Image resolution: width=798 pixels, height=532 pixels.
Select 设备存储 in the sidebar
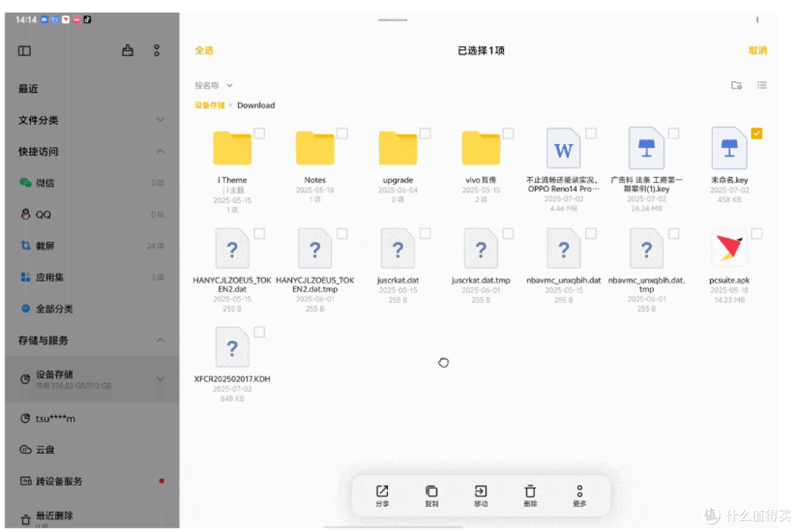coord(92,379)
